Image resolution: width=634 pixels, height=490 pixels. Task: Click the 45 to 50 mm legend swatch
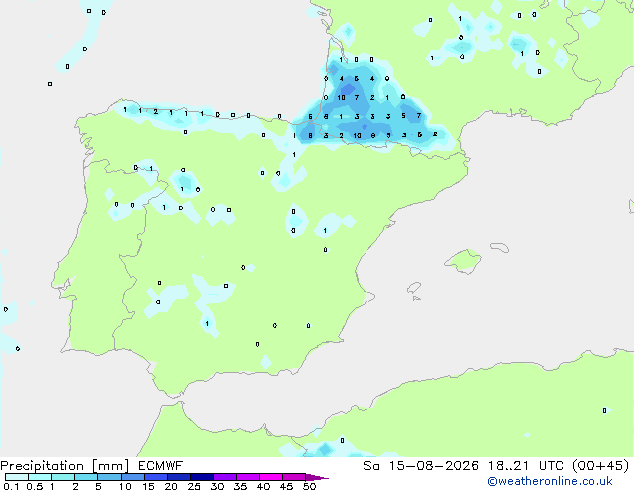click(x=294, y=477)
